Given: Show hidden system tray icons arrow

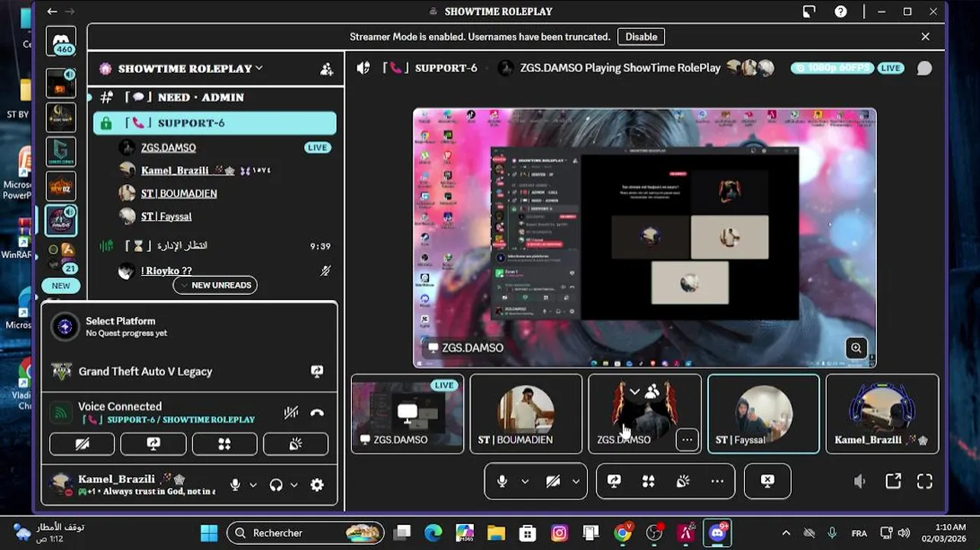Looking at the screenshot, I should (x=786, y=532).
